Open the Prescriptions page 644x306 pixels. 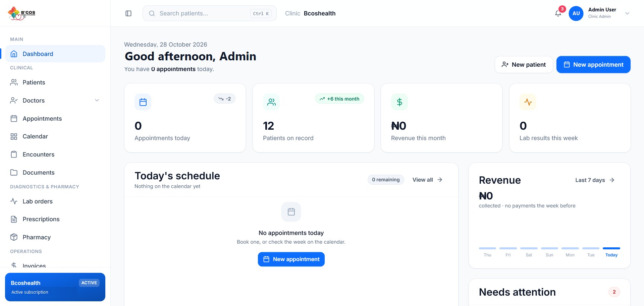pyautogui.click(x=55, y=219)
